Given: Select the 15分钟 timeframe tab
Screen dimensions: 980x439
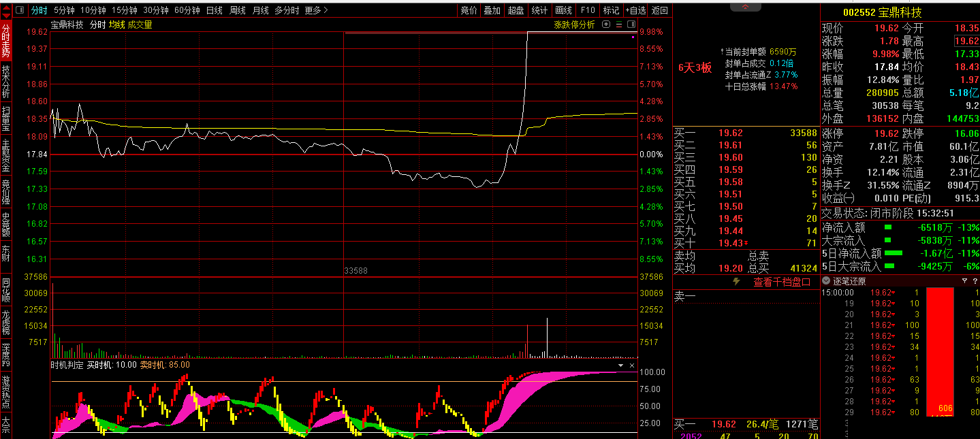Looking at the screenshot, I should pos(125,10).
